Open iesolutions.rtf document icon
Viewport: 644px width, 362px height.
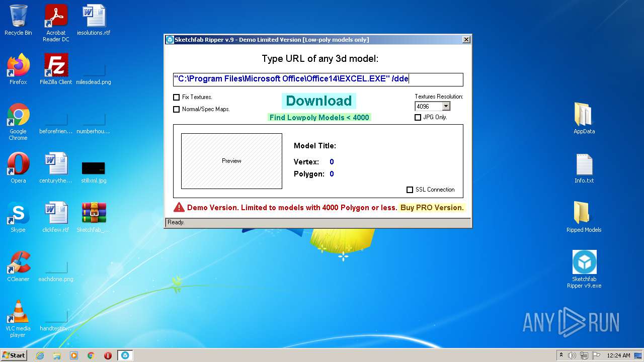click(x=94, y=20)
